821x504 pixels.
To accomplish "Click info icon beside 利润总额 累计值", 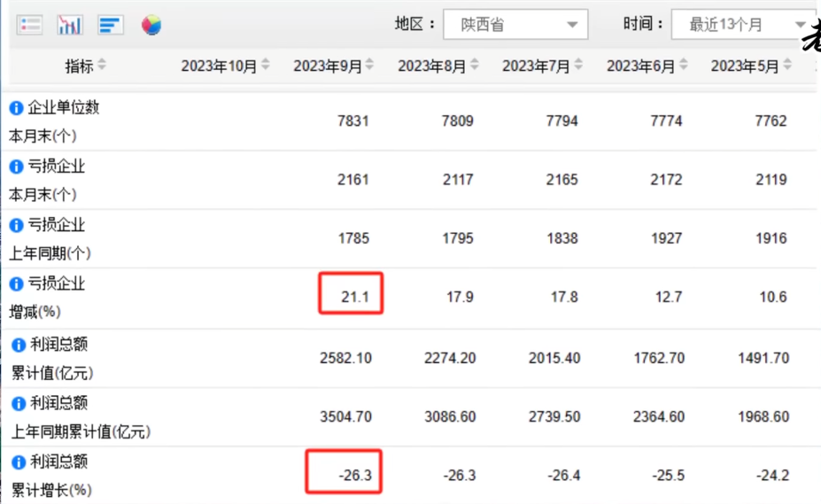I will click(17, 345).
